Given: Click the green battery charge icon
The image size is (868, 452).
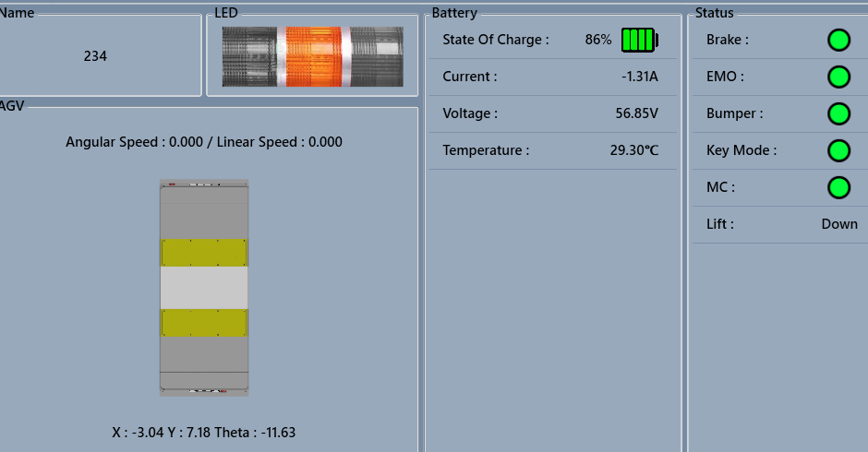Looking at the screenshot, I should 639,40.
